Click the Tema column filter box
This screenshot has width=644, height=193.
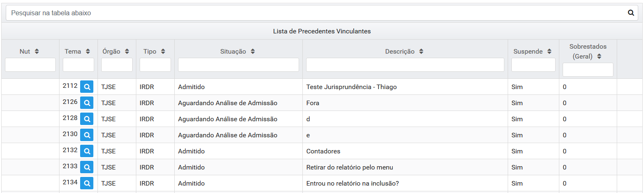tap(78, 65)
